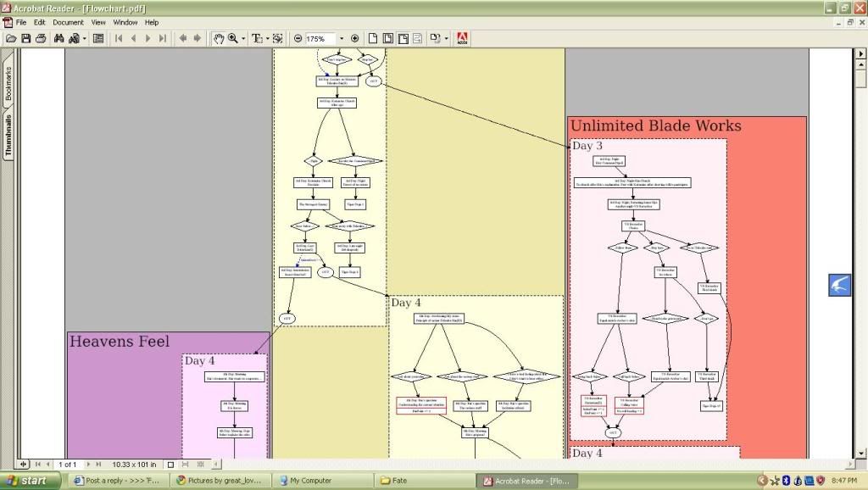
Task: Select the Hand tool
Action: pos(218,38)
